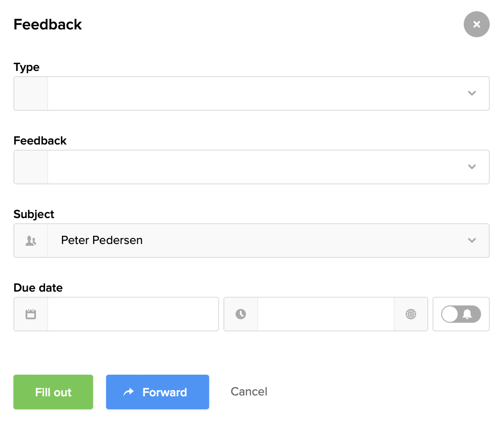
Task: Click blank icon box beside Feedback field
Action: tap(31, 167)
